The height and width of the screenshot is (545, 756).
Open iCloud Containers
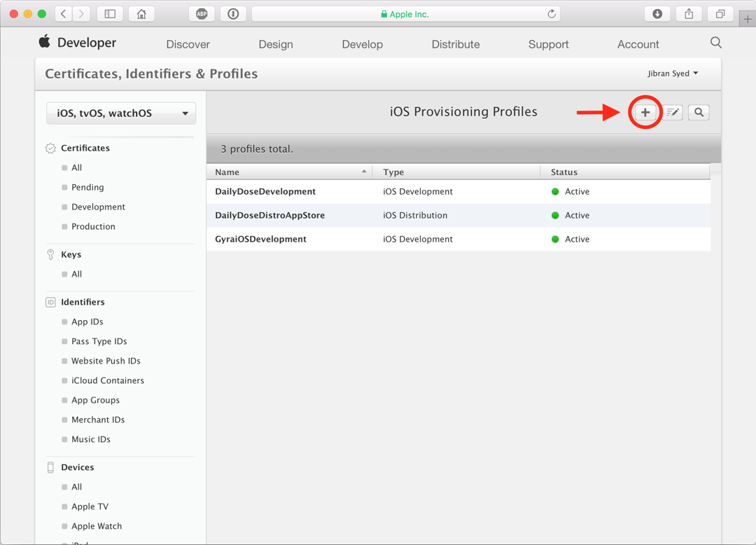click(108, 380)
